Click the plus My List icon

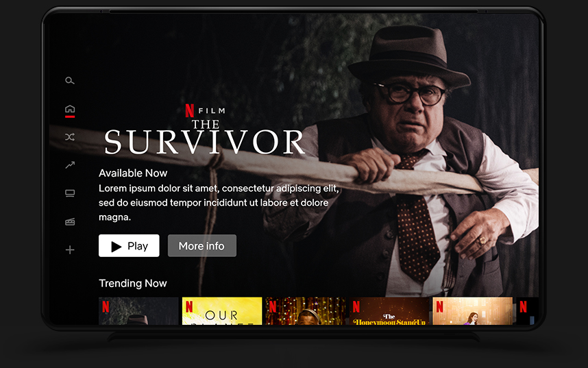(x=70, y=250)
